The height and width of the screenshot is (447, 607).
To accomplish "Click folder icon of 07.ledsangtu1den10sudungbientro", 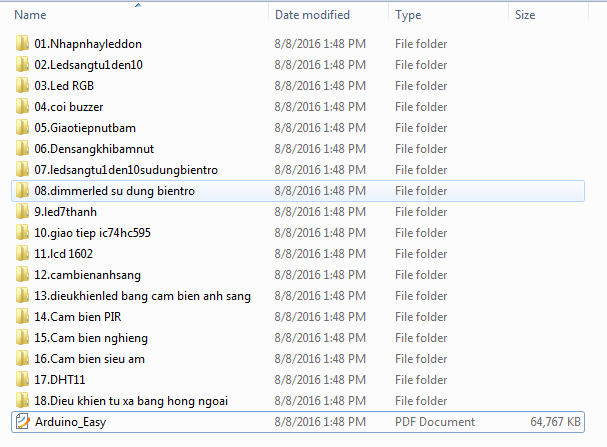I will coord(22,170).
